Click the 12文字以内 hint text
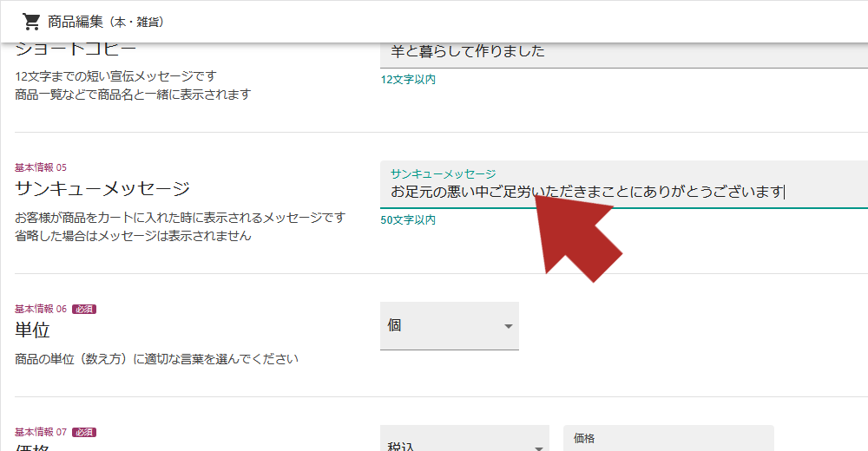Screen dimensions: 868x451 tap(408, 79)
